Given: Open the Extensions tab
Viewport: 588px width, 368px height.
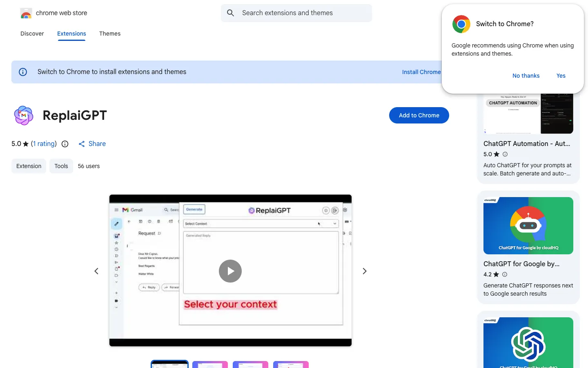Looking at the screenshot, I should 71,34.
